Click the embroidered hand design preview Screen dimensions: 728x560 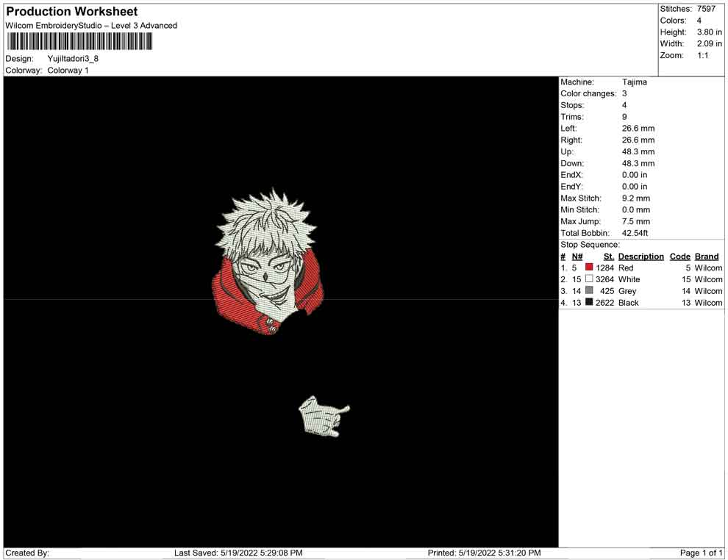324,416
